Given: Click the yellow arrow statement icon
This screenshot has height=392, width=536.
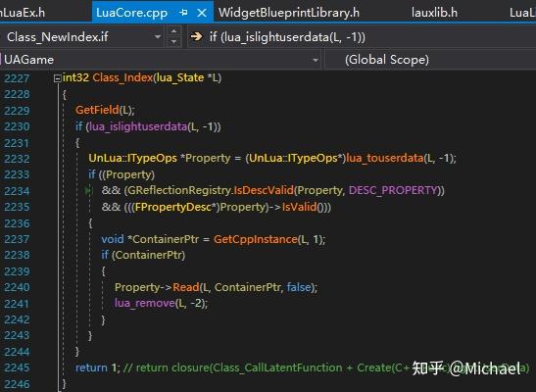Looking at the screenshot, I should pos(196,36).
